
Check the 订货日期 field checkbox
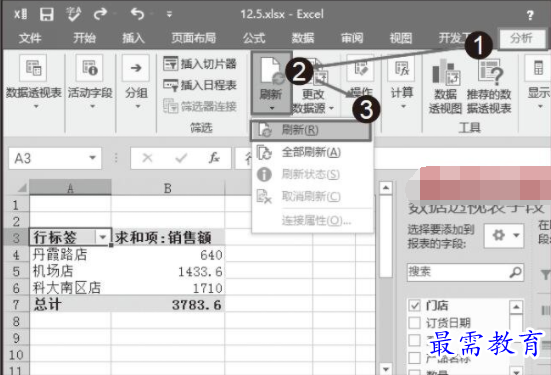click(x=415, y=322)
